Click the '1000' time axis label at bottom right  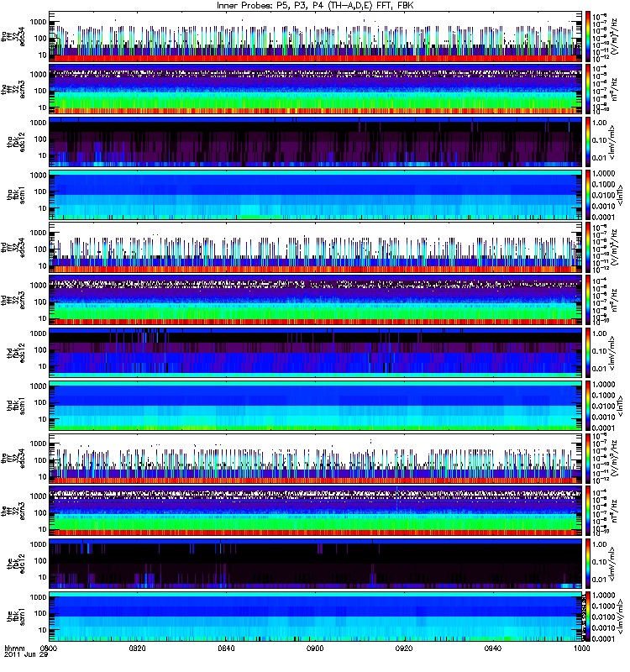point(581,648)
